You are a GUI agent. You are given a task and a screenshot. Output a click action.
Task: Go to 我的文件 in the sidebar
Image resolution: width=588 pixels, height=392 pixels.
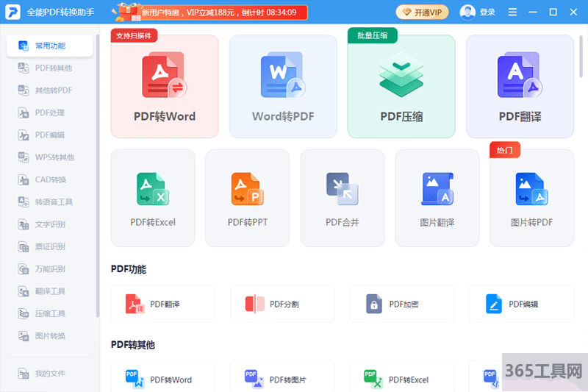pos(50,374)
